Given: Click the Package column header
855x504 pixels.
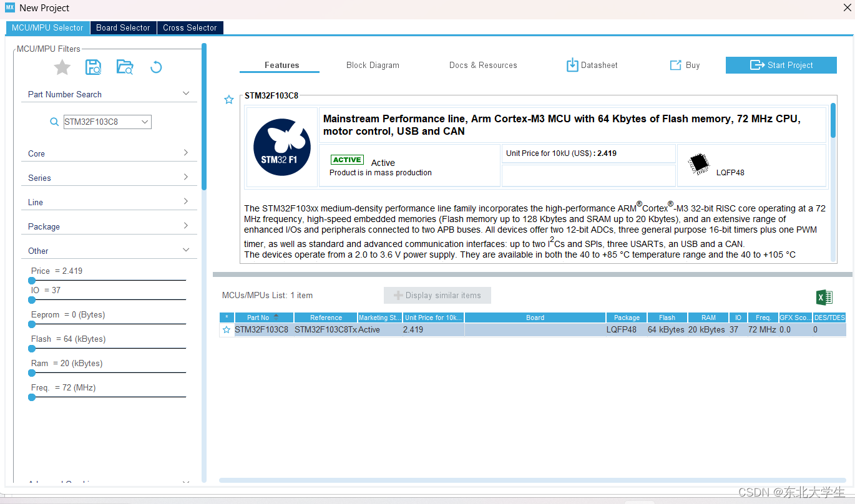Looking at the screenshot, I should click(627, 317).
